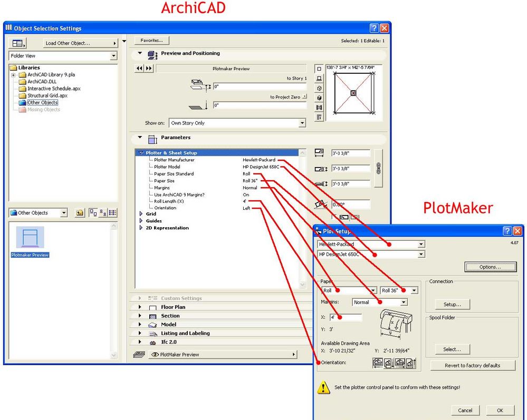This screenshot has width=527, height=420.
Task: Open Margins Normal dropdown
Action: [404, 302]
